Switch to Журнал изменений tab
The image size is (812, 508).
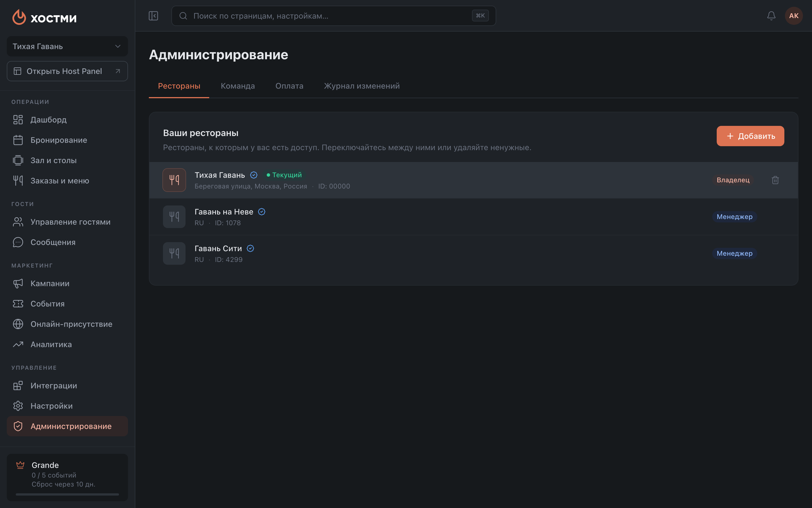(x=362, y=86)
